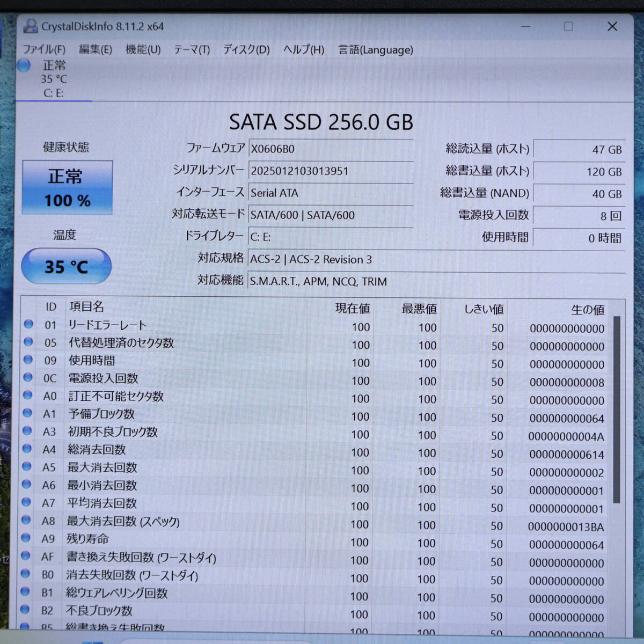Select the 総ウェアレベリング回数 row name

[117, 592]
